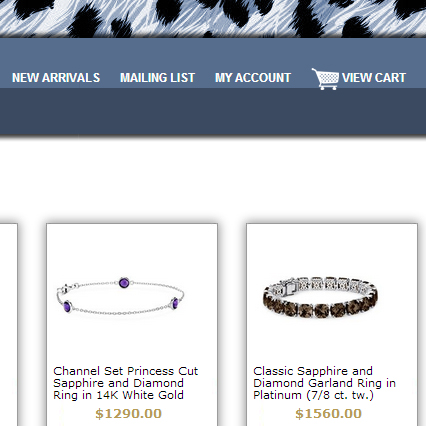Image resolution: width=426 pixels, height=426 pixels.
Task: Click the dark navy bar below navigation
Action: [213, 112]
